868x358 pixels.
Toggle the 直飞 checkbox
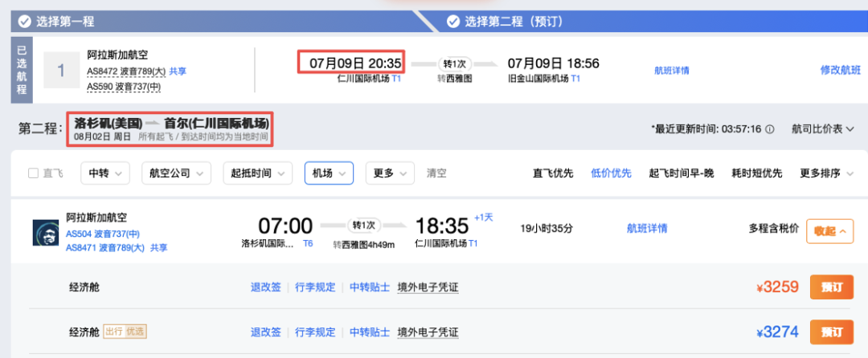[34, 173]
